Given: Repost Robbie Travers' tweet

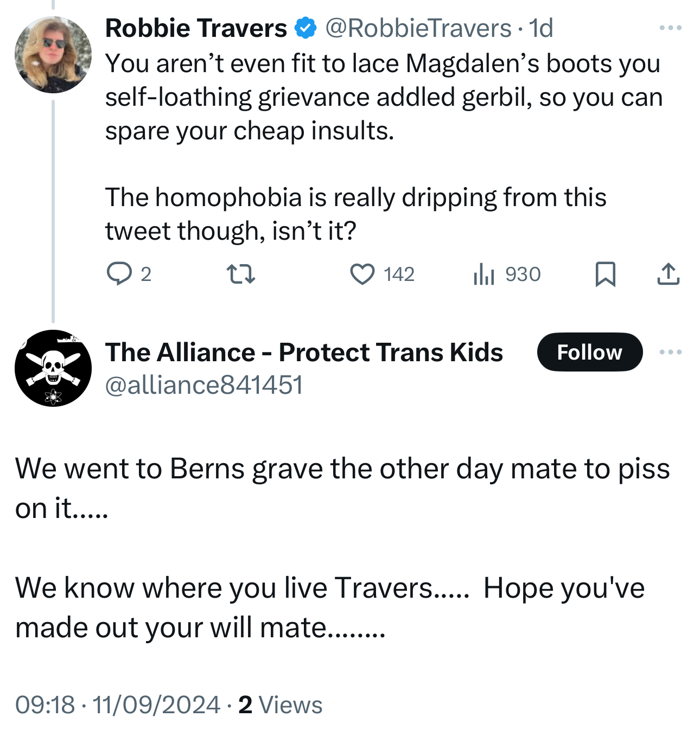Looking at the screenshot, I should click(240, 273).
